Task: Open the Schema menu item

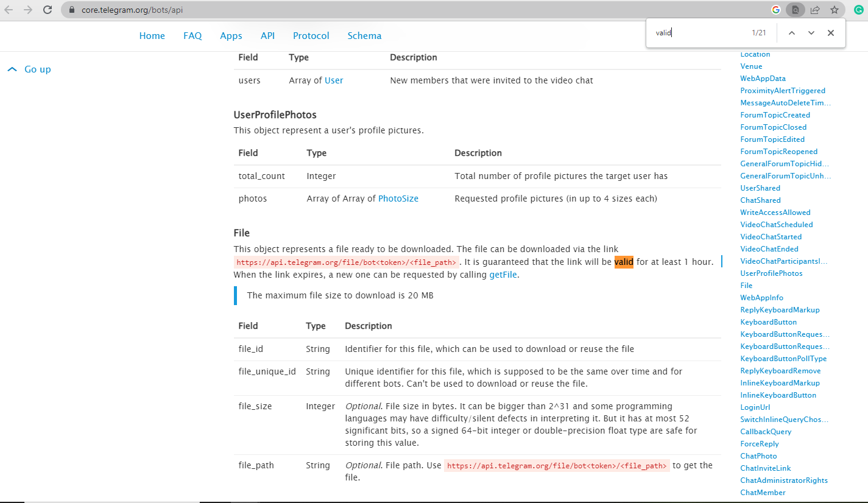Action: (x=364, y=36)
